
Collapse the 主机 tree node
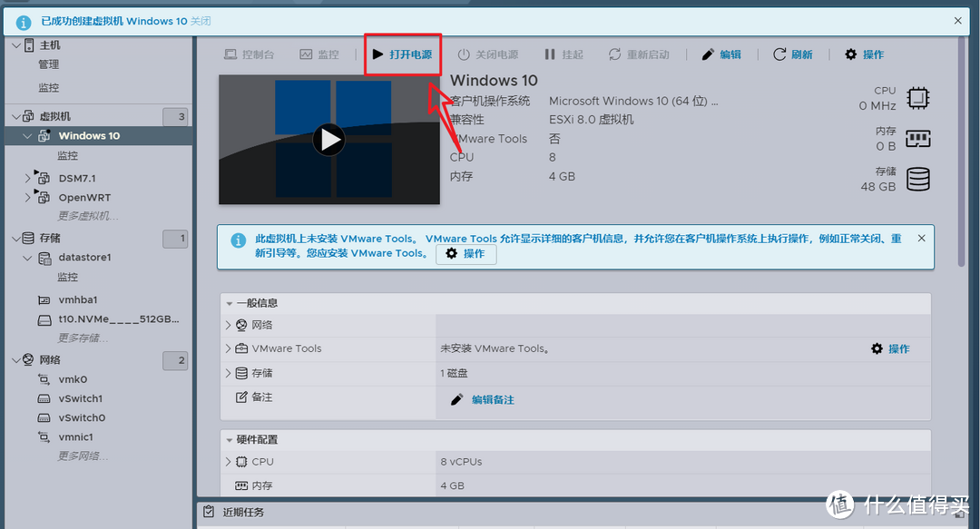pos(16,45)
